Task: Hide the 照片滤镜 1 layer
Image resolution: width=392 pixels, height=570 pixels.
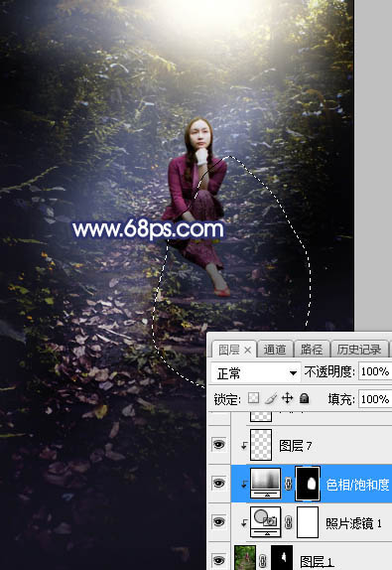Action: pyautogui.click(x=218, y=522)
